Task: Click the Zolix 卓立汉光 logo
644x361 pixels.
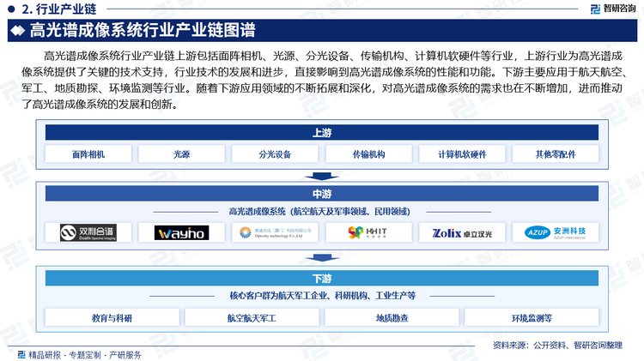Action: [462, 233]
